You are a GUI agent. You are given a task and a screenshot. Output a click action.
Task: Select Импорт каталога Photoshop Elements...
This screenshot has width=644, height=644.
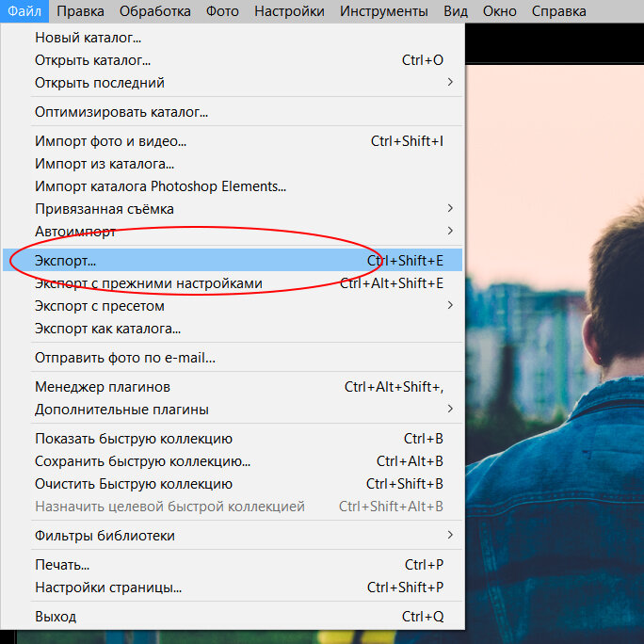(x=233, y=186)
